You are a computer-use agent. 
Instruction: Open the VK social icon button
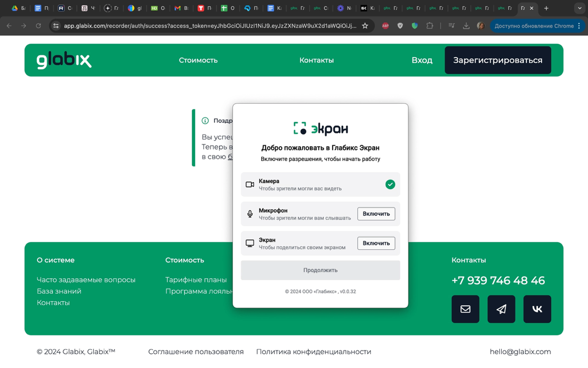(x=537, y=309)
